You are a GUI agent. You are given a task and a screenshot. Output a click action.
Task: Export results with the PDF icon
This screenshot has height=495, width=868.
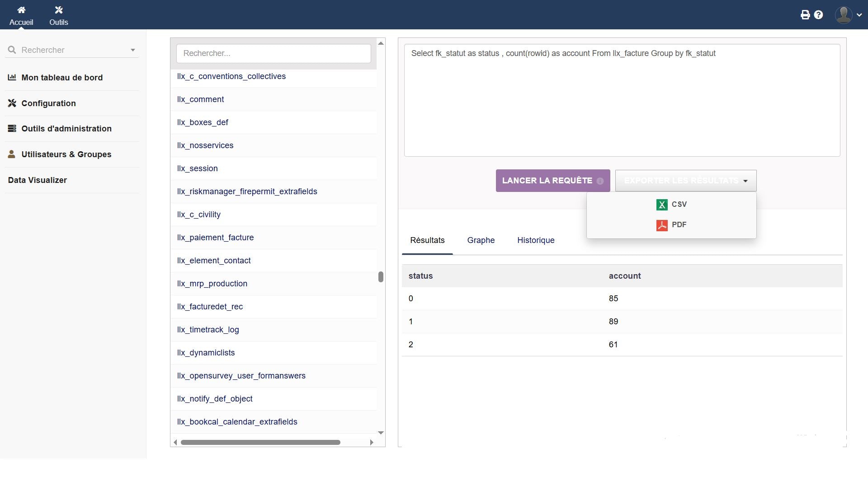tap(662, 225)
